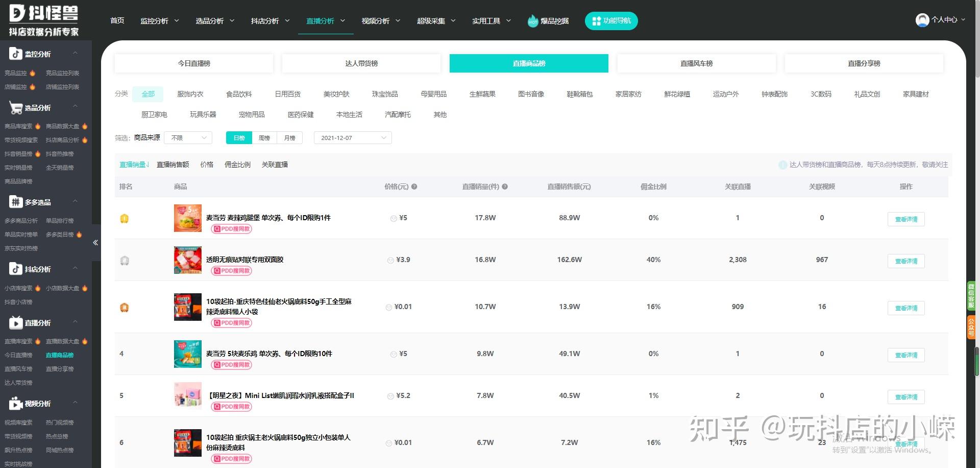The width and height of the screenshot is (980, 468).
Task: Sort by 直播销售额
Action: [x=173, y=165]
